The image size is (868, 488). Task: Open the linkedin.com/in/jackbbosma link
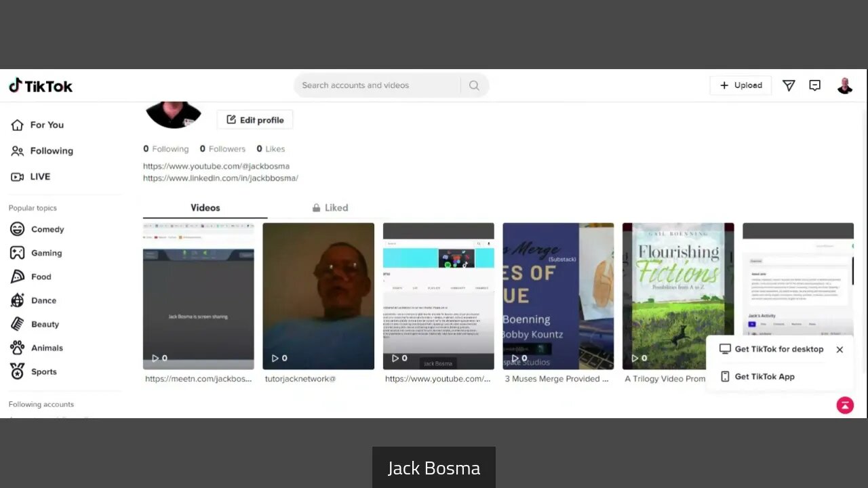point(220,178)
